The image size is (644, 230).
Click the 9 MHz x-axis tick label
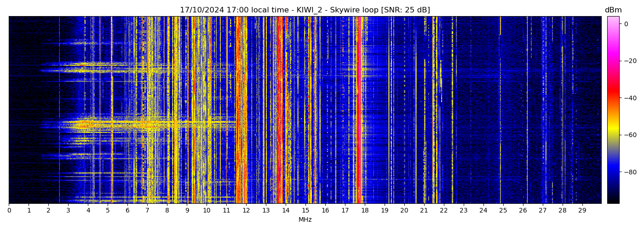[x=187, y=211]
